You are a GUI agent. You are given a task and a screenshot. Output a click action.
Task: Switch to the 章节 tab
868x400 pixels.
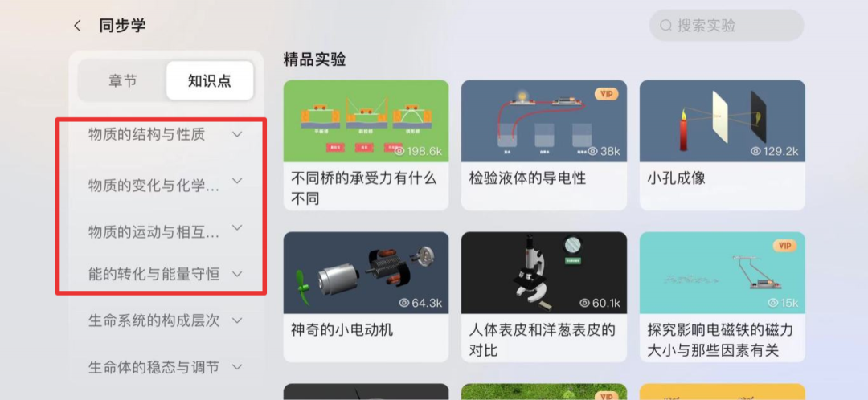click(x=123, y=81)
